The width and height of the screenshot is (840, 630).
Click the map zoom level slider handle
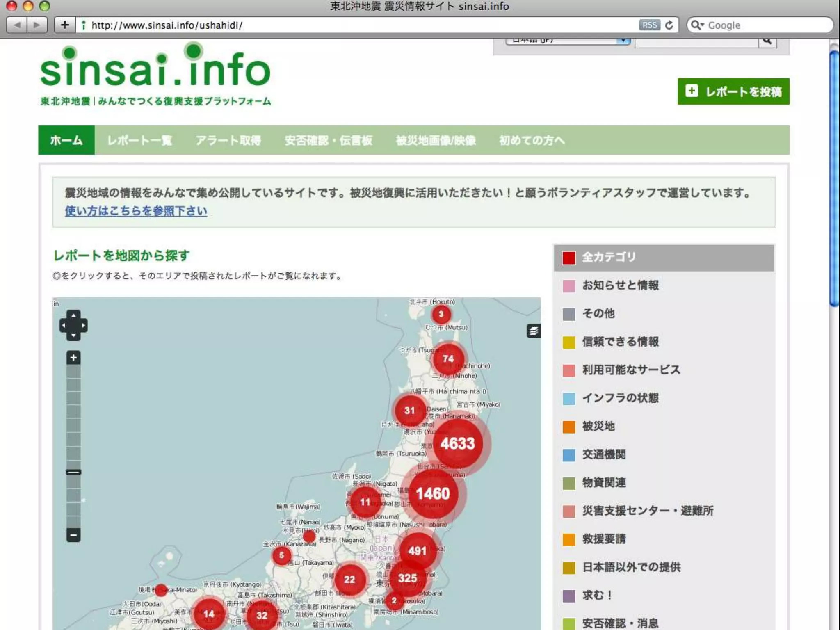coord(73,472)
